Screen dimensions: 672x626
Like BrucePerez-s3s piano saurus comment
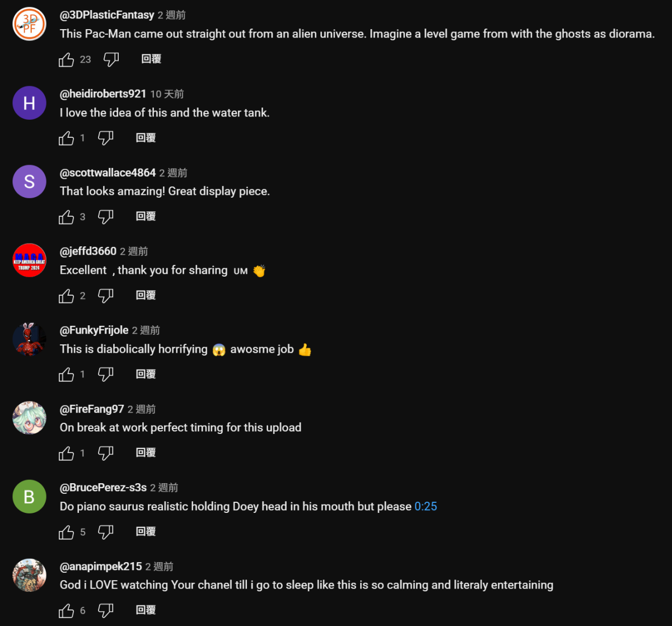[x=66, y=531]
